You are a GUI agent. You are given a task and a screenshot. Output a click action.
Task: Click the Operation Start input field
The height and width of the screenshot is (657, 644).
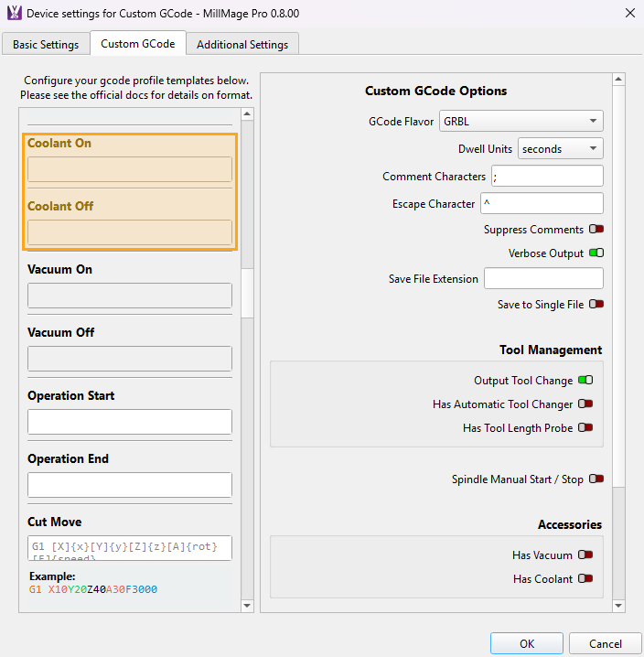point(130,422)
